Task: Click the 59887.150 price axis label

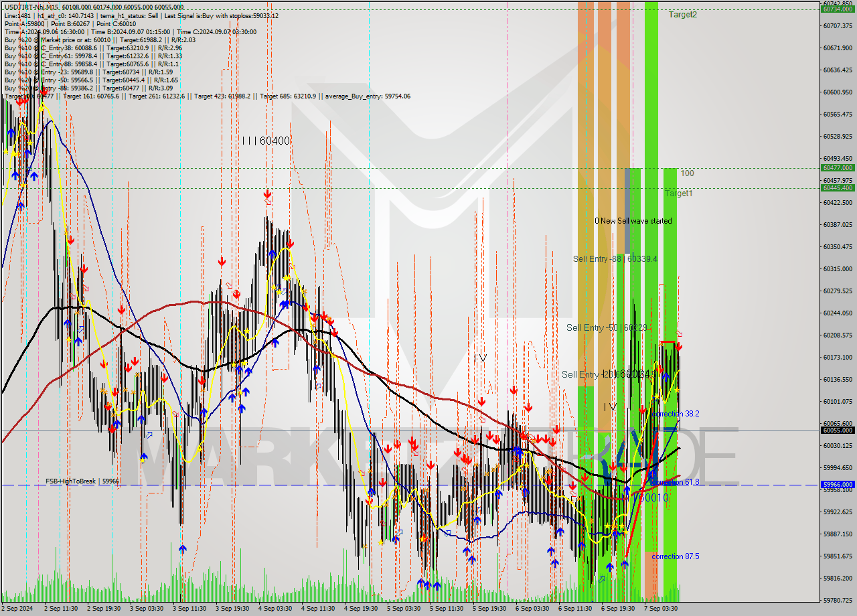Action: point(839,534)
